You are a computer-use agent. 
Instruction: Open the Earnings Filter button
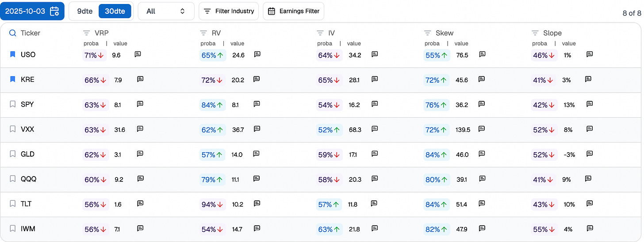coord(294,11)
